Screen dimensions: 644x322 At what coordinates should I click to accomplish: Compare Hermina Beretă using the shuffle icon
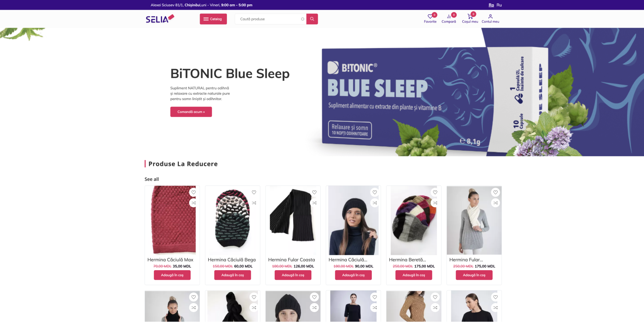coord(435,203)
